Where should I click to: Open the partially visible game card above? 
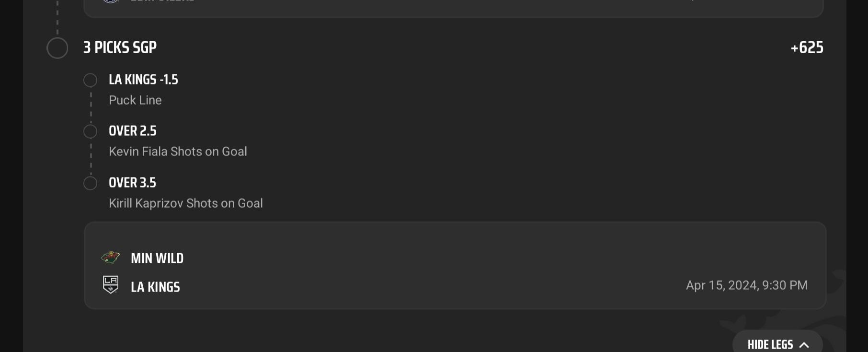454,8
